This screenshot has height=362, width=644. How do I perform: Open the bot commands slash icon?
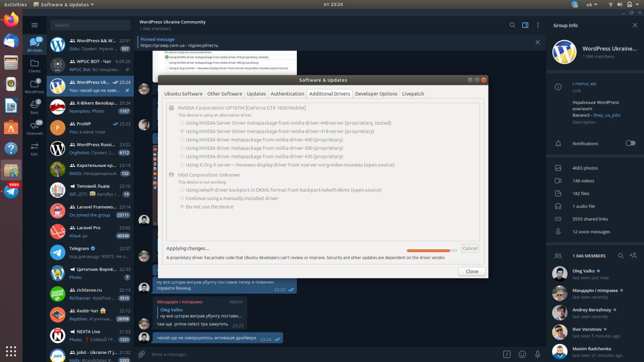[507, 354]
